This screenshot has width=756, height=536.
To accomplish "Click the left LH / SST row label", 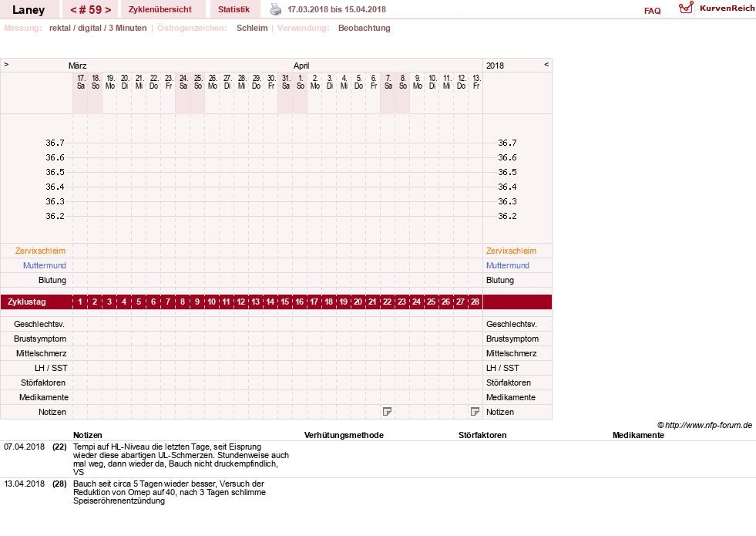I will (51, 368).
